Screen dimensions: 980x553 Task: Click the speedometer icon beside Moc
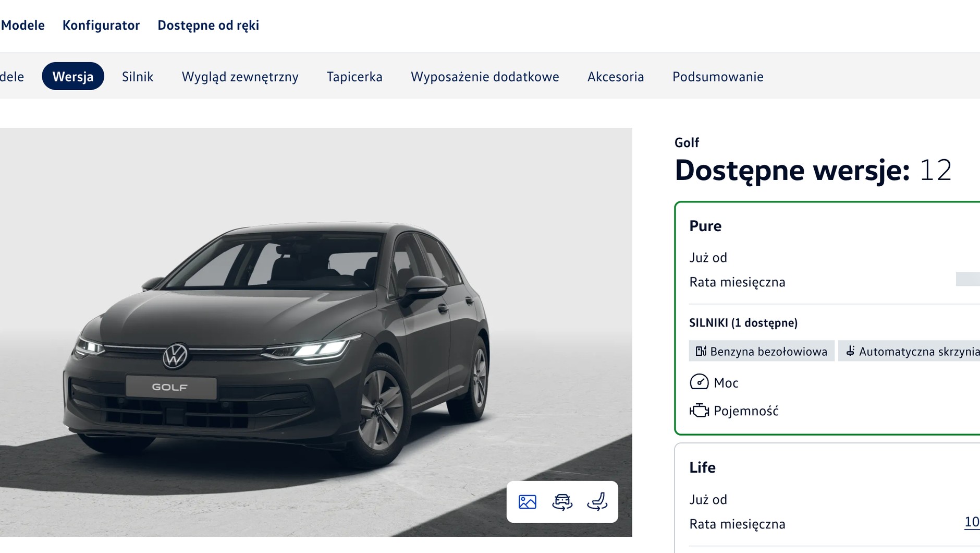699,382
